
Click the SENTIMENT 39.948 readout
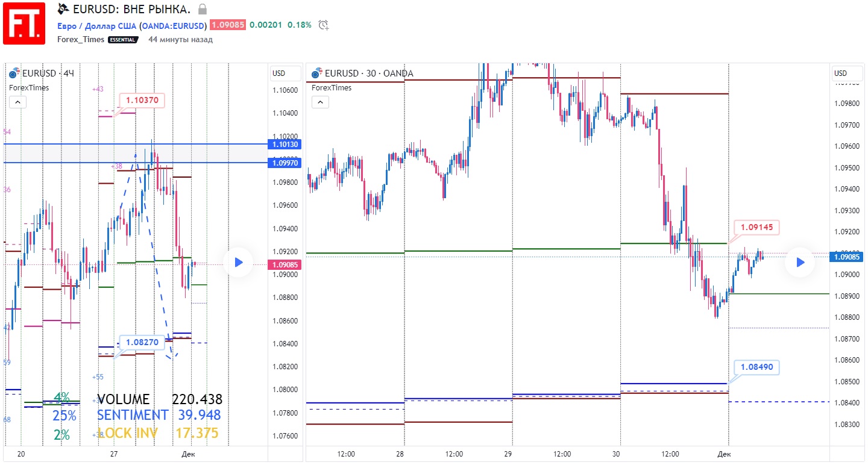coord(159,415)
